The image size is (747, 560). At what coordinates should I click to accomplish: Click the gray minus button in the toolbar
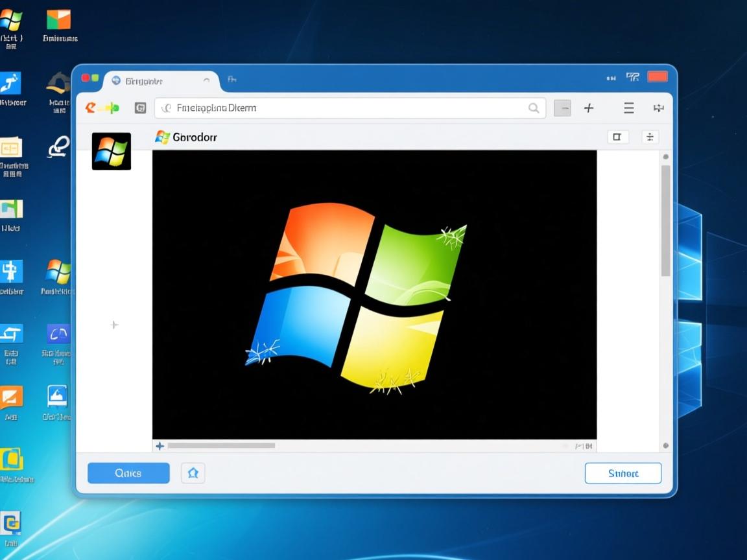tap(562, 108)
